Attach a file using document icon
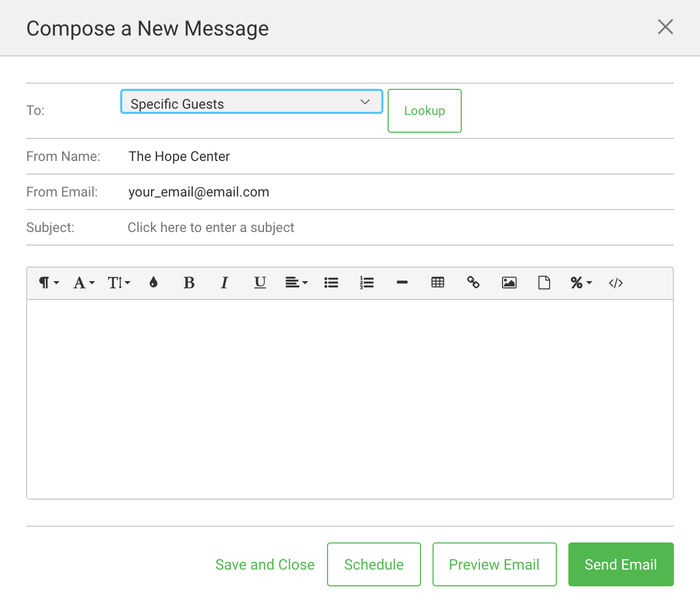This screenshot has height=602, width=700. [544, 283]
